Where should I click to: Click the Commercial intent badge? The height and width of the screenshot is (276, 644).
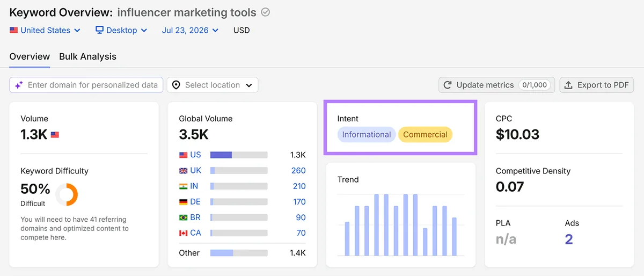425,135
